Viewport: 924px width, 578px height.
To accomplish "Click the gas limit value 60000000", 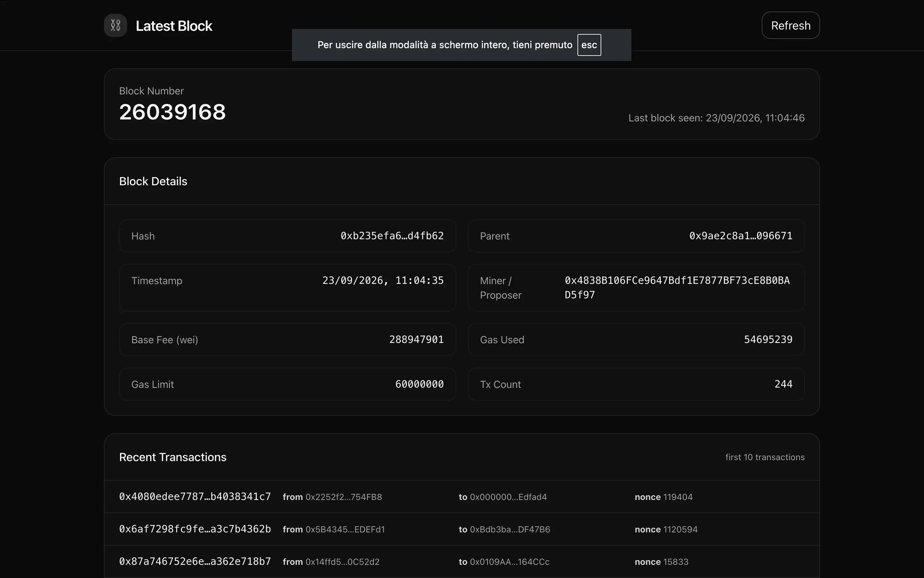I will [419, 384].
